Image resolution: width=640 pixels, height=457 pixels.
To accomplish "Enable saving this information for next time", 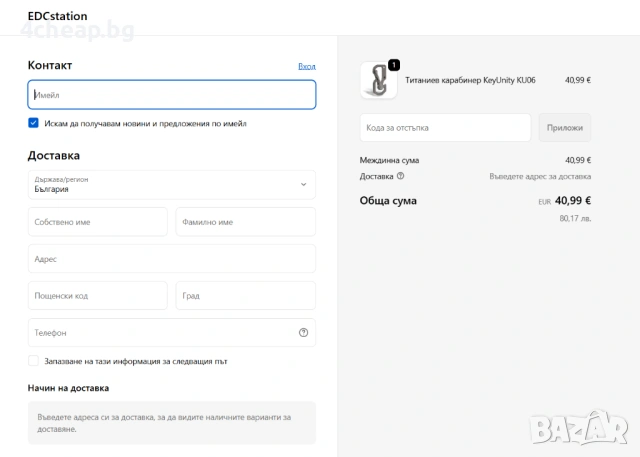I will (x=34, y=361).
